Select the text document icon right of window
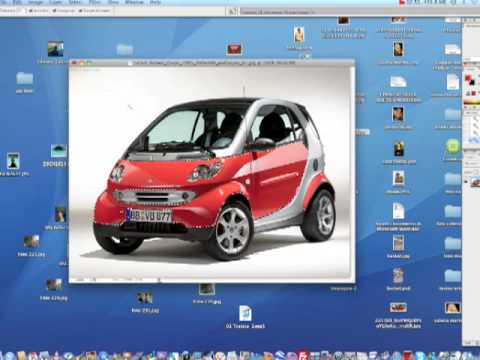 pyautogui.click(x=398, y=211)
